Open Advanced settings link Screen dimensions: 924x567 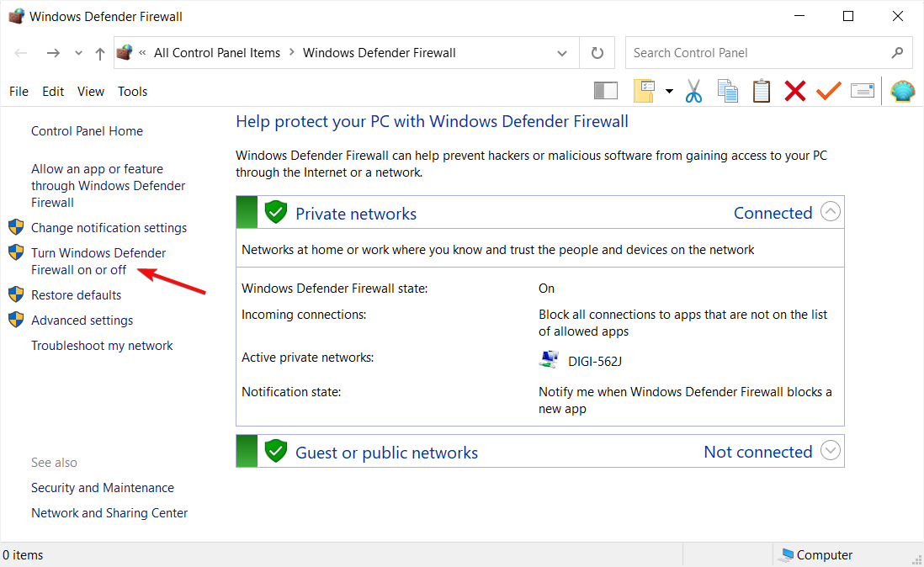(x=82, y=321)
